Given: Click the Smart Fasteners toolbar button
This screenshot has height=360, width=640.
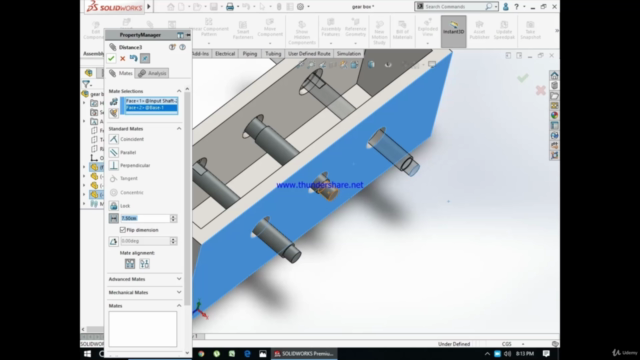Looking at the screenshot, I should click(x=243, y=30).
